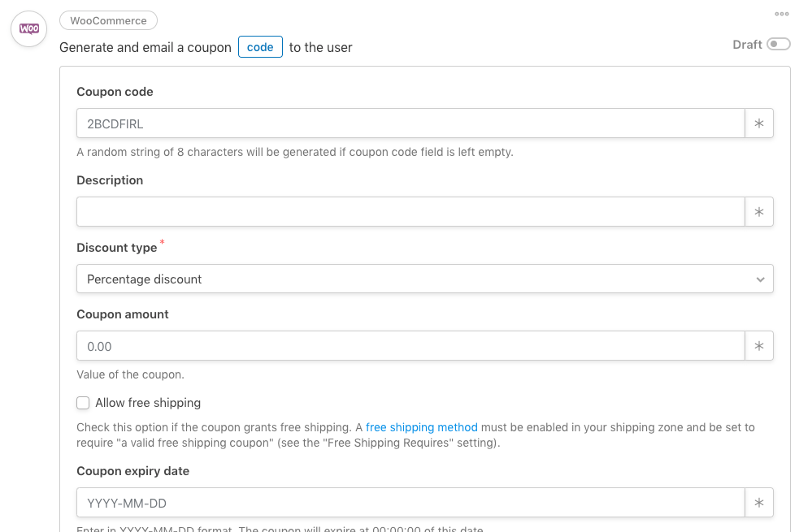Click the Draft status label
Viewport: 799px width, 532px height.
[747, 45]
